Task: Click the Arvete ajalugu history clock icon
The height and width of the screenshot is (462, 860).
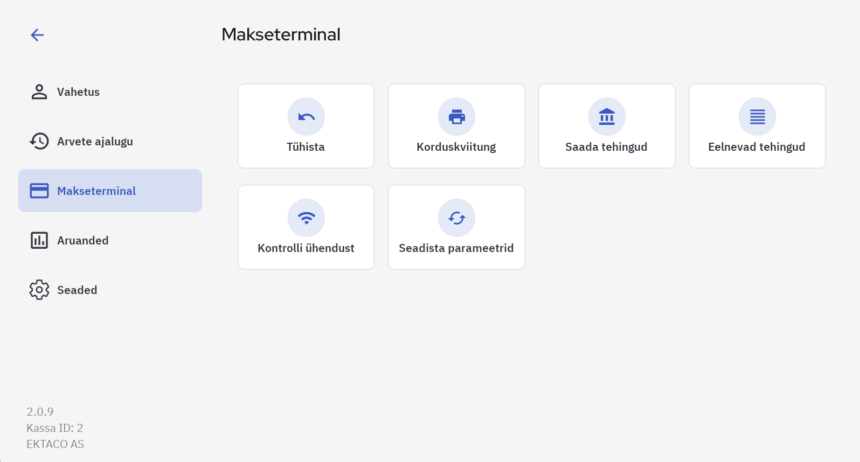Action: pos(39,141)
